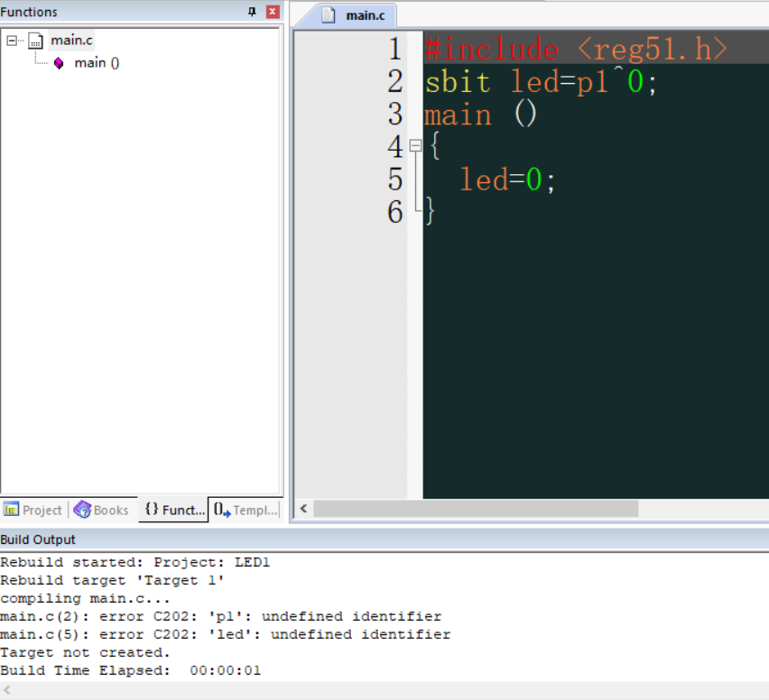Click editor horizontal scrollbar left arrow
The image size is (769, 700).
pos(303,509)
